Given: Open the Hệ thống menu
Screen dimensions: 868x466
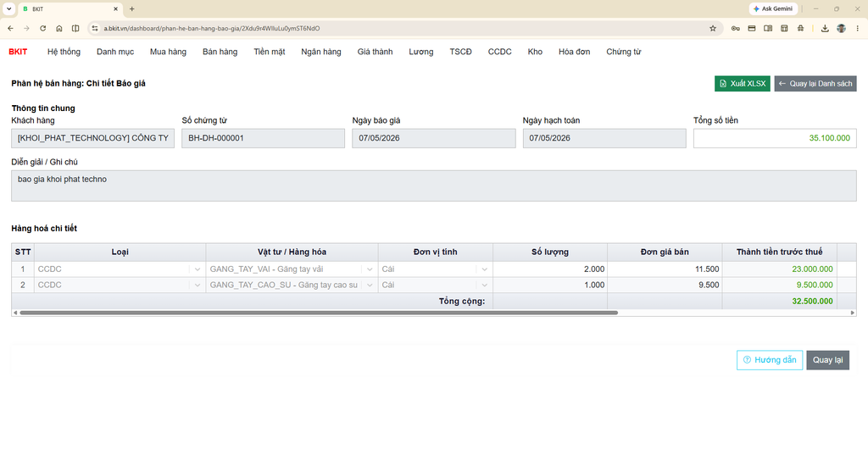Looking at the screenshot, I should [x=64, y=52].
